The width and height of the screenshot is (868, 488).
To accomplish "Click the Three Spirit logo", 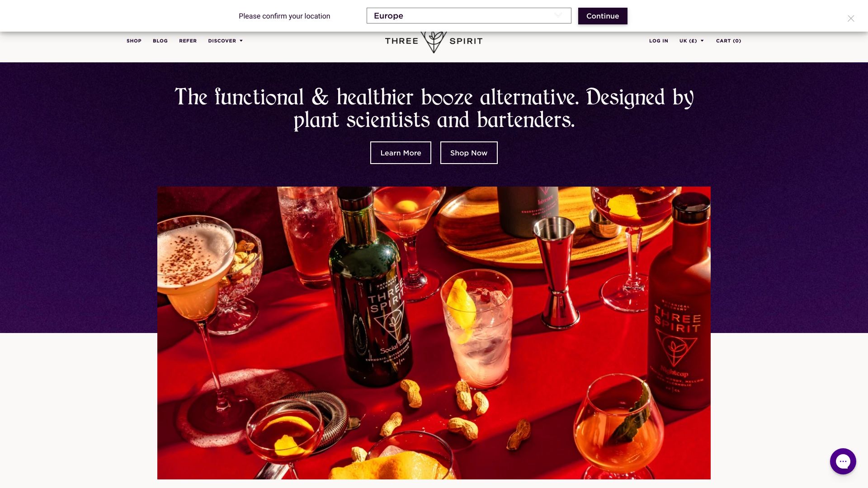I will [434, 42].
